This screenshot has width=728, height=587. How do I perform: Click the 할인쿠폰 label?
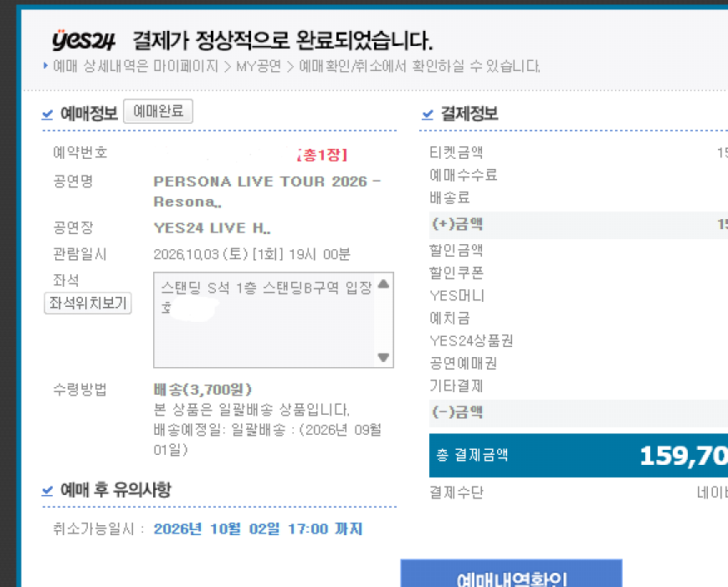point(456,273)
